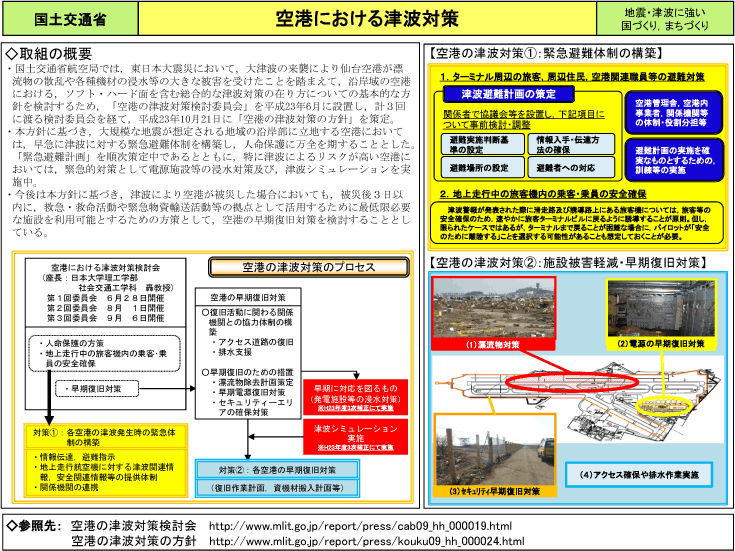Click heading 空港の津波対策②:施設被害軽減・早期復旧対策
This screenshot has width=735, height=551.
coord(567,263)
